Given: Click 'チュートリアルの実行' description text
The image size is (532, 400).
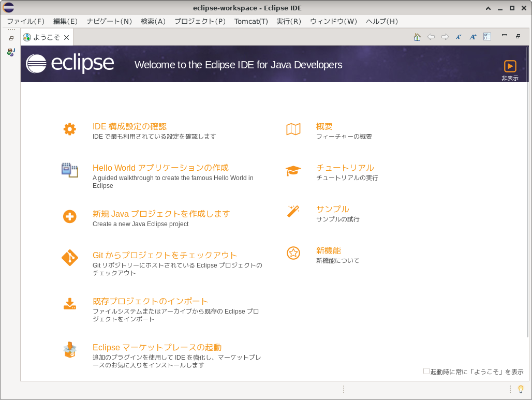Looking at the screenshot, I should (347, 178).
